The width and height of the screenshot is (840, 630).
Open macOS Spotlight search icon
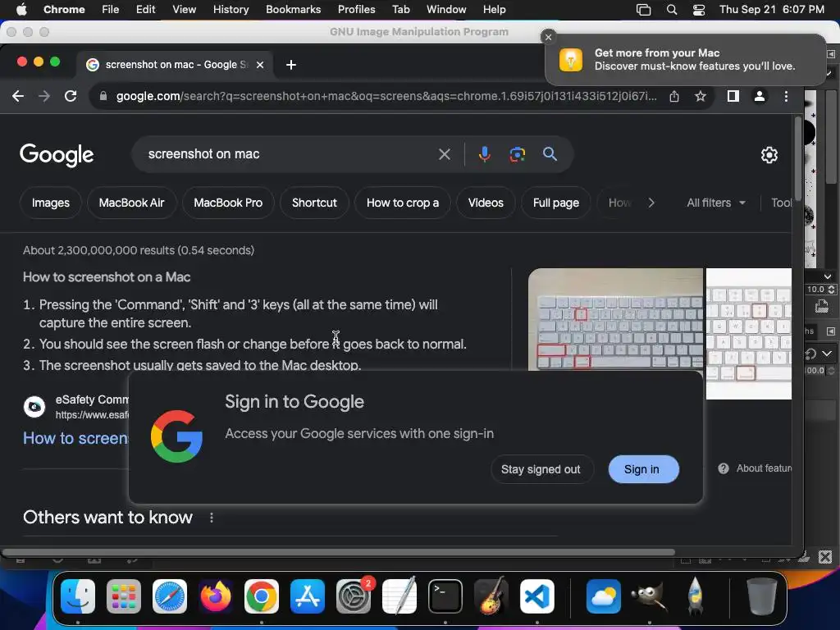(671, 10)
